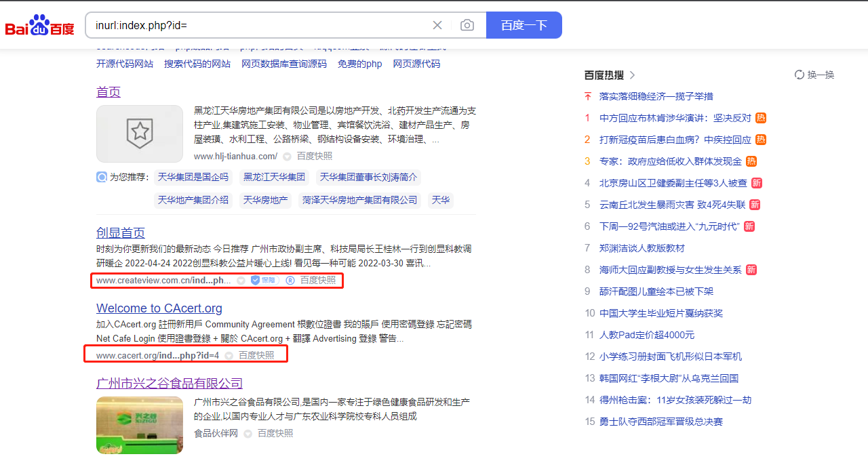Expand dropdown beside cacert.org URL
Screen dimensions: 868x467
pos(229,355)
